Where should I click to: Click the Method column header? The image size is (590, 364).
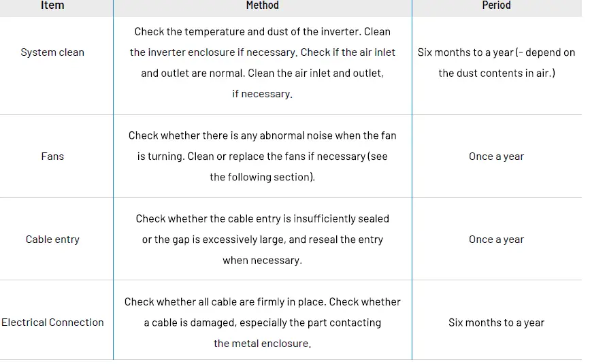[262, 5]
